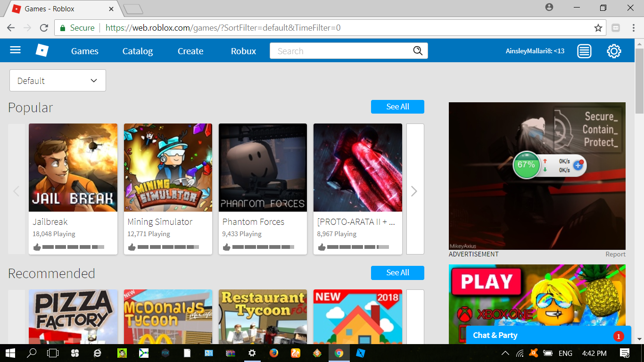
Task: Open the hamburger navigation menu
Action: pyautogui.click(x=16, y=50)
